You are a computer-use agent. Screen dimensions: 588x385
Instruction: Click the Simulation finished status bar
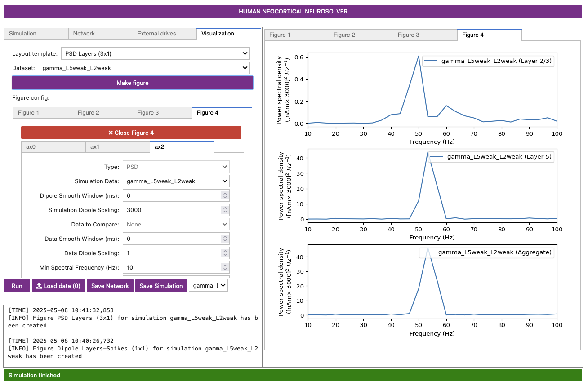[293, 375]
